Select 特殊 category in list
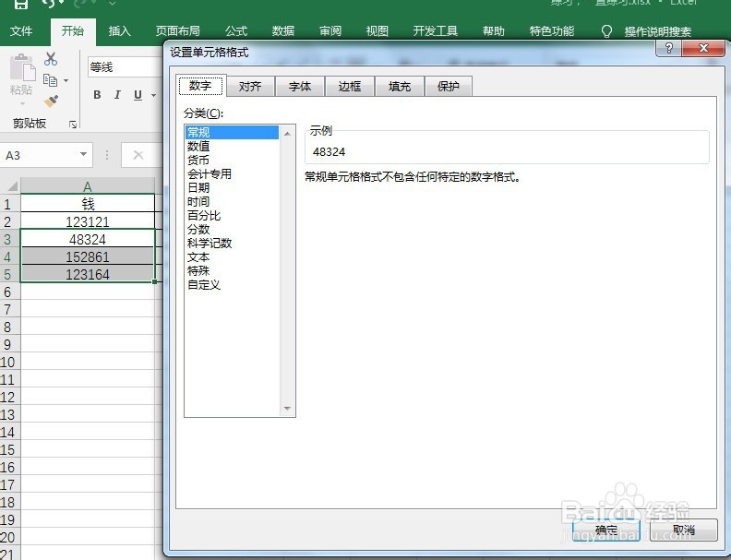Viewport: 731px width, 560px height. point(232,270)
